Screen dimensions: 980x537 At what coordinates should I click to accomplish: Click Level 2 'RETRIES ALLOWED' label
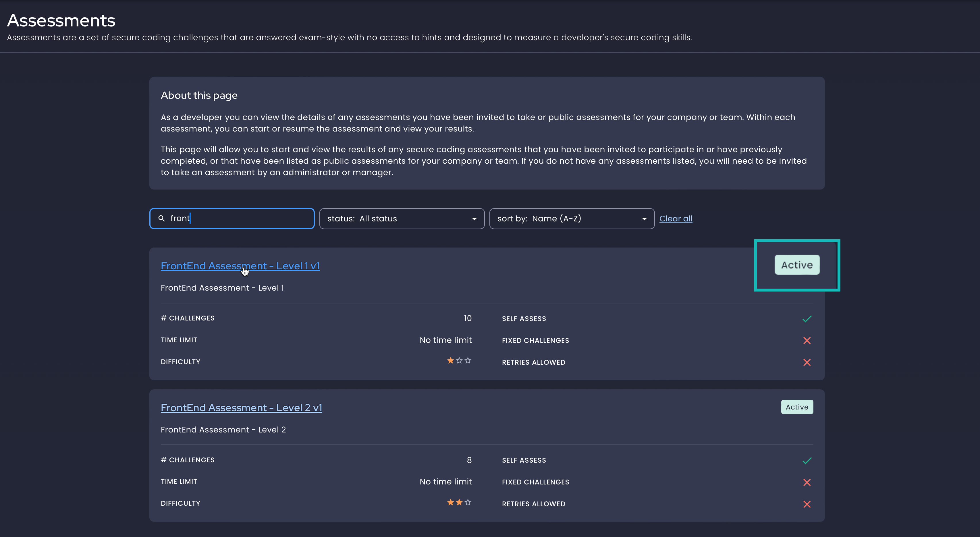[533, 504]
